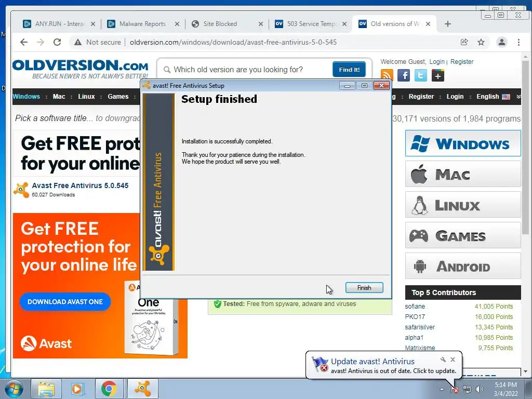
Task: Click the Find It! button
Action: click(349, 70)
